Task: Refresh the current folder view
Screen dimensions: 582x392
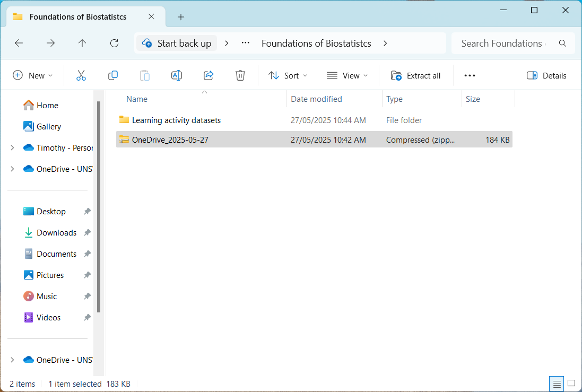Action: point(114,43)
